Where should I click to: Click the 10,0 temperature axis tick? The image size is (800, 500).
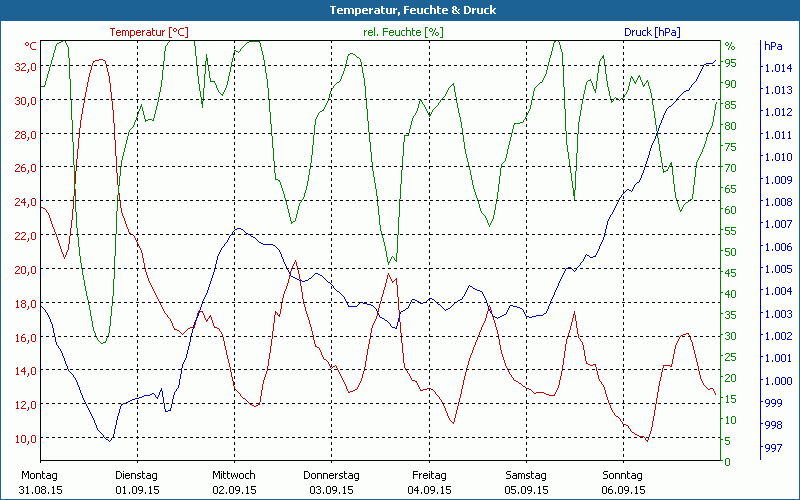tap(25, 438)
